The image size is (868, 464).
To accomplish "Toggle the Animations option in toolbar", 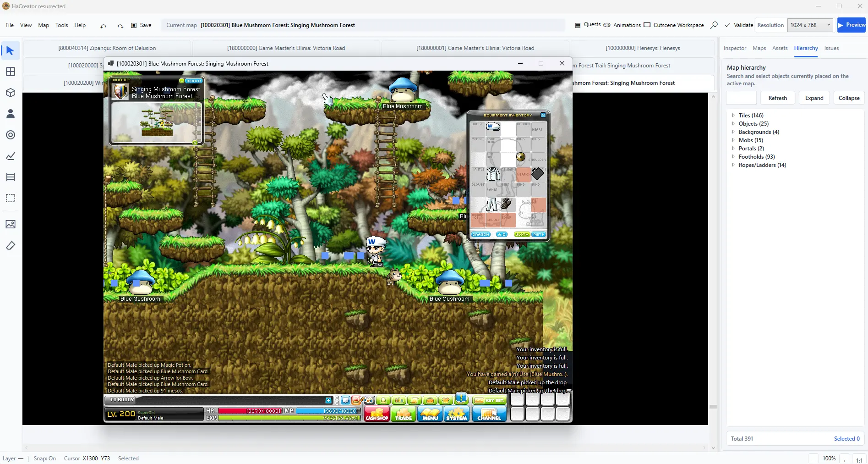I will click(x=622, y=25).
